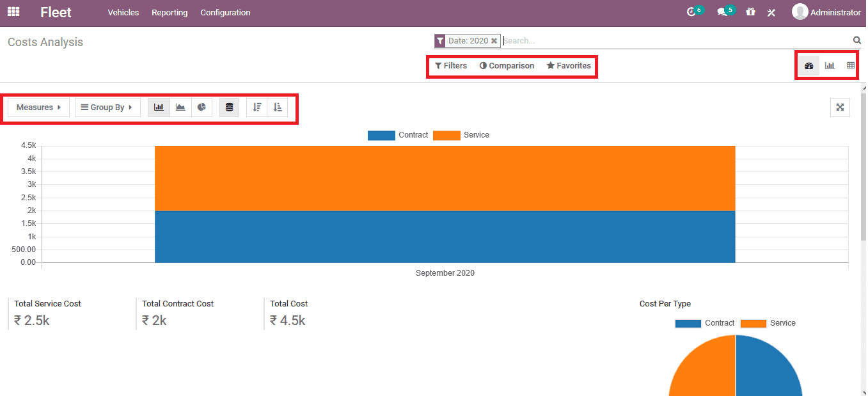Screen dimensions: 868x396
Task: Click the Administrator avatar image
Action: tap(800, 12)
